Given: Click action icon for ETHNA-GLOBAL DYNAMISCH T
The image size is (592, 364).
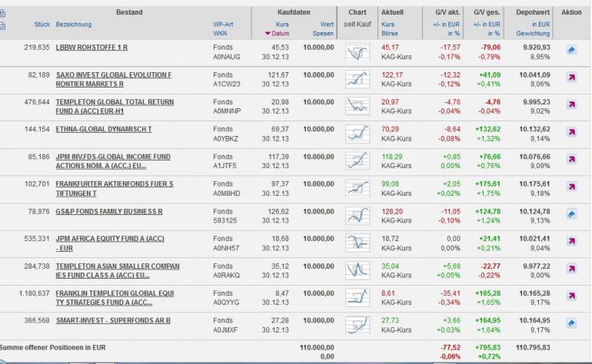Looking at the screenshot, I should tap(571, 133).
